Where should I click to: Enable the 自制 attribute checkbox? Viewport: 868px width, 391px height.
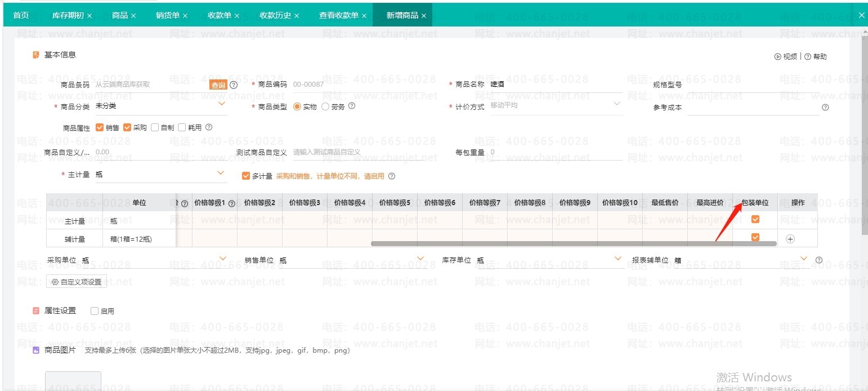point(155,127)
